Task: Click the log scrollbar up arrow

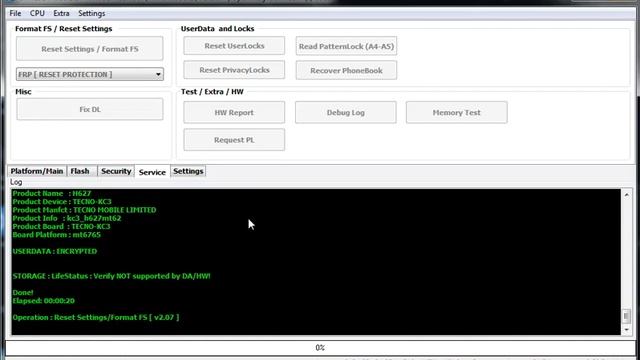Action: (627, 195)
